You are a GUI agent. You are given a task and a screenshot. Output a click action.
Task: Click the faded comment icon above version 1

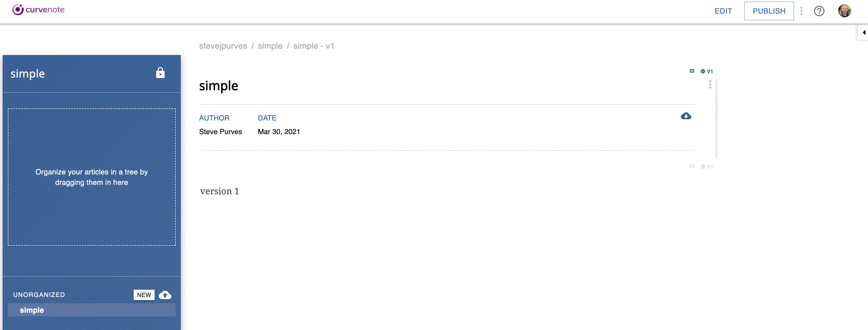tap(692, 167)
